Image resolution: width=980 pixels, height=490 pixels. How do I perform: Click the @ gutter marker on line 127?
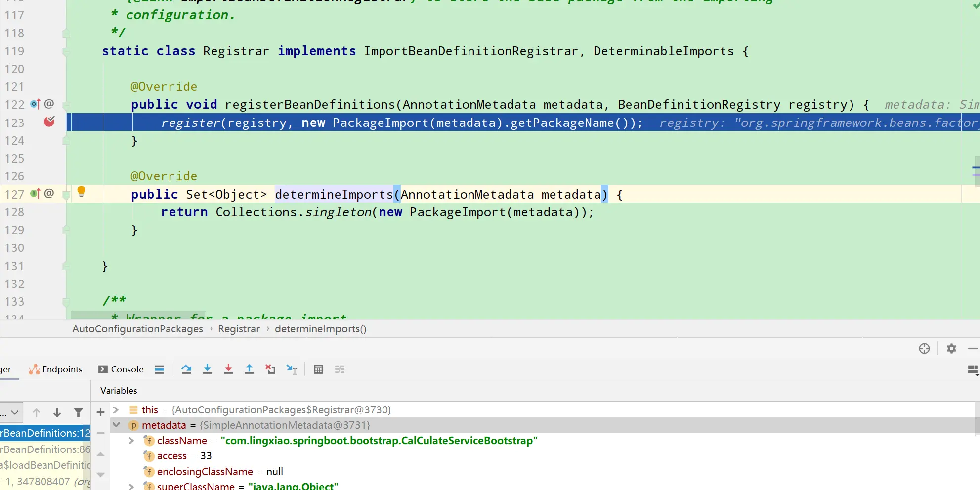[49, 193]
